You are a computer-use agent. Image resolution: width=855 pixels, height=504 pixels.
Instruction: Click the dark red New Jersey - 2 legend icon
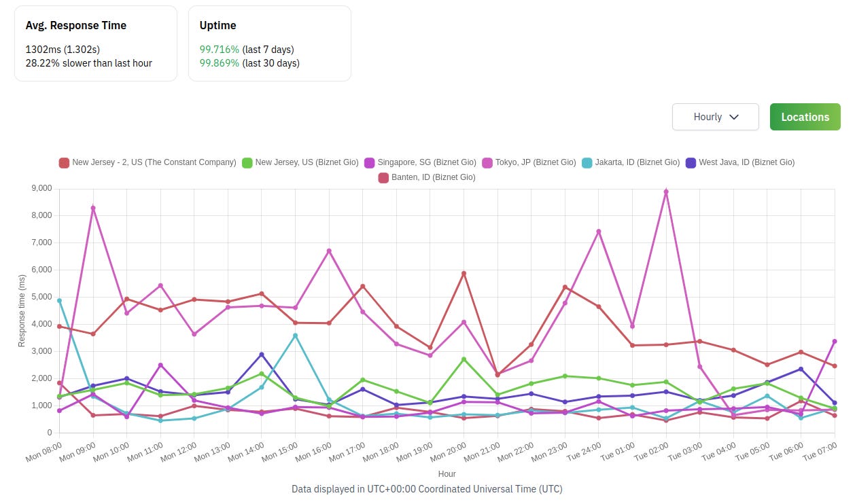(63, 162)
